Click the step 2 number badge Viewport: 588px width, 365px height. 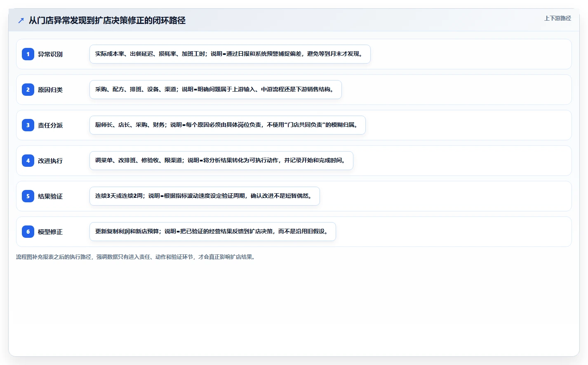28,90
